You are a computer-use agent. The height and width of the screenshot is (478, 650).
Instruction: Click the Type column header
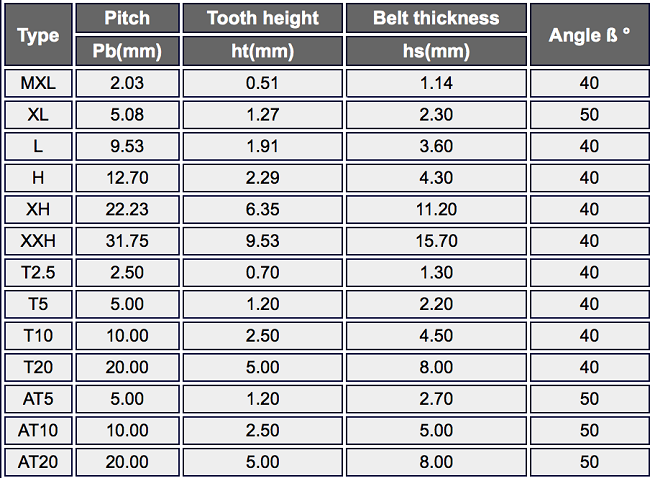38,35
